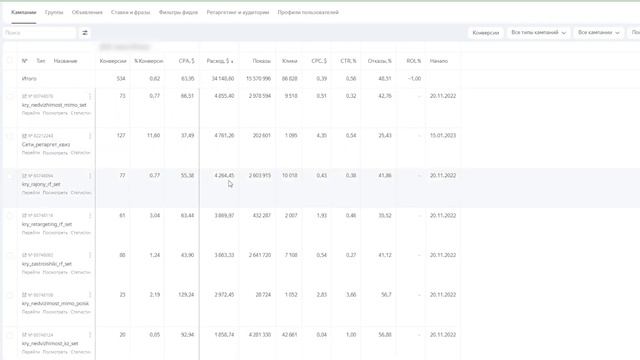Screen dimensions: 640x360
Task: Switch to the Группы tab
Action: (x=54, y=13)
